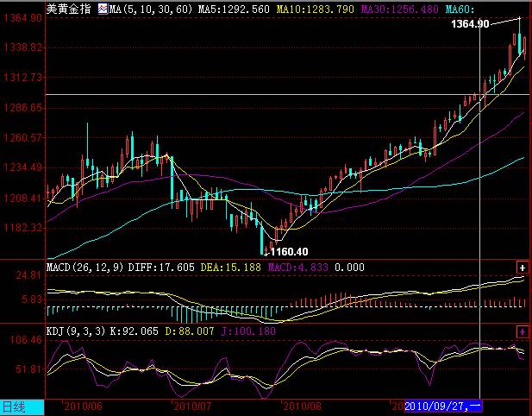The width and height of the screenshot is (532, 416).
Task: Click the 1364.90 price axis top label
Action: 23,17
